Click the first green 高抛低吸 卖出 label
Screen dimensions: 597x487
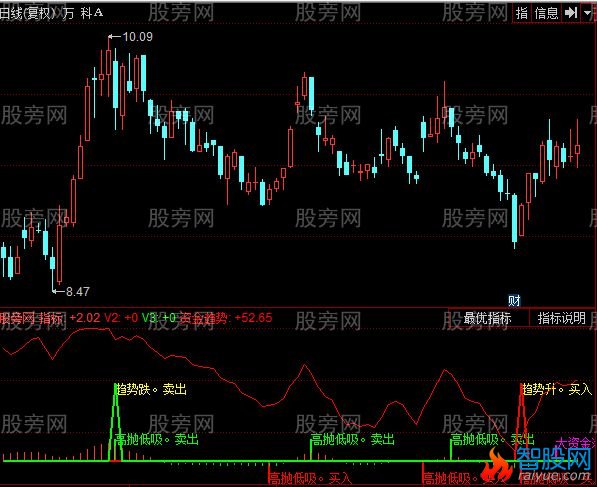click(157, 440)
